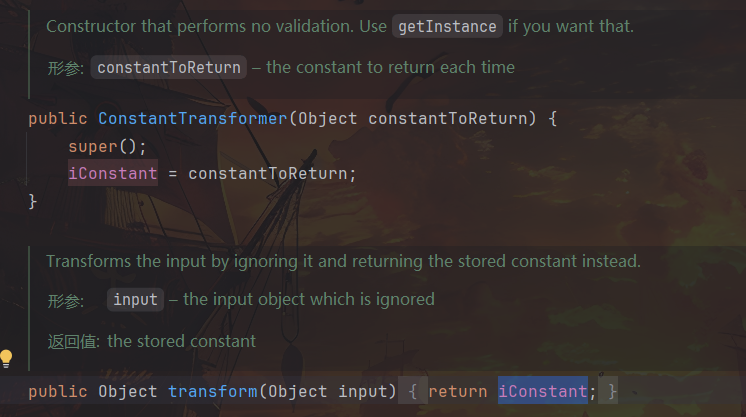
Task: Expand the folded opening brace of transform
Action: 412,391
